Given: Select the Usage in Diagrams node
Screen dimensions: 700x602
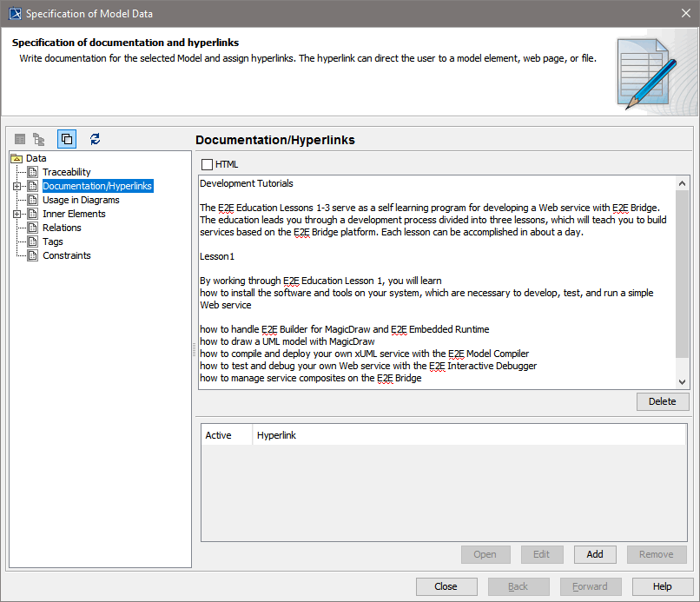Looking at the screenshot, I should (83, 200).
